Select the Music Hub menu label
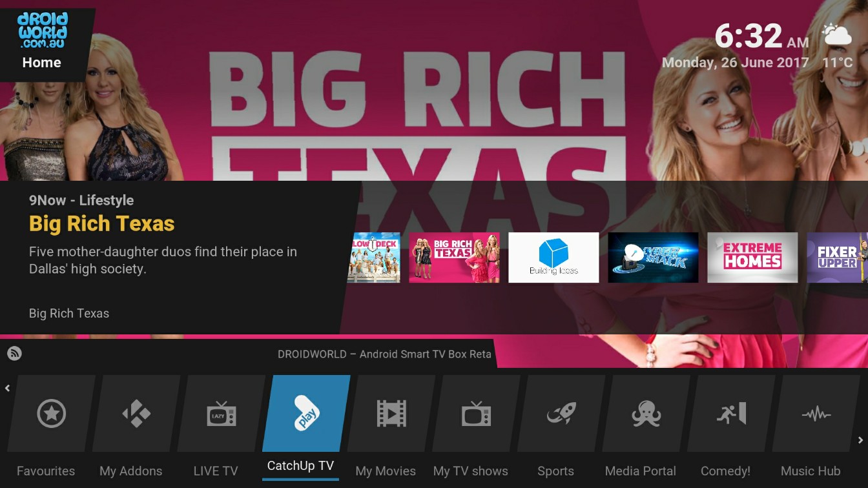Image resolution: width=868 pixels, height=488 pixels. point(811,471)
